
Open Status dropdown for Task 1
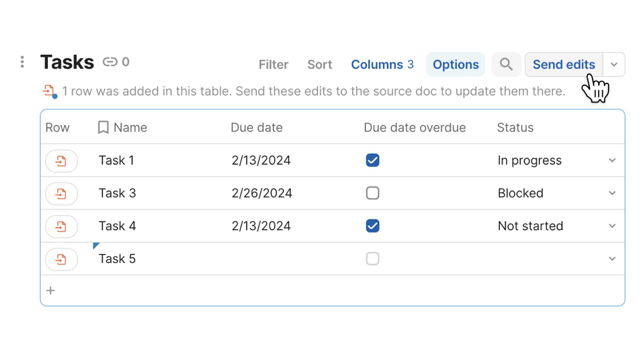pos(612,160)
